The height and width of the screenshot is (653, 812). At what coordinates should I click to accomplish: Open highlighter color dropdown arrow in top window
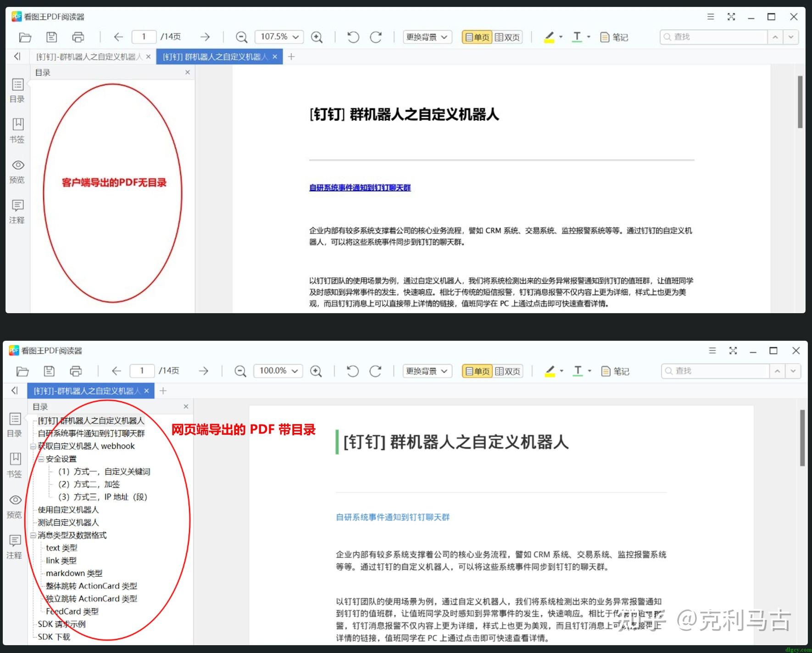pos(561,37)
